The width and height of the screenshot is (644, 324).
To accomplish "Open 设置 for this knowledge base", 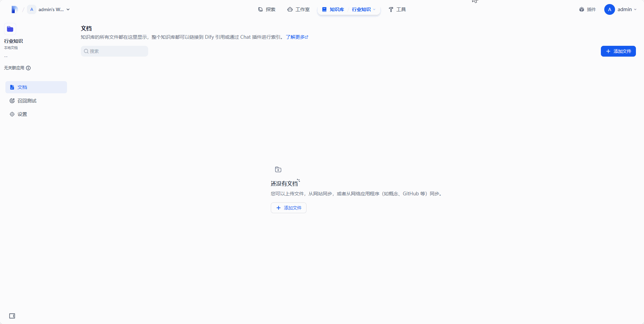I will click(x=23, y=114).
